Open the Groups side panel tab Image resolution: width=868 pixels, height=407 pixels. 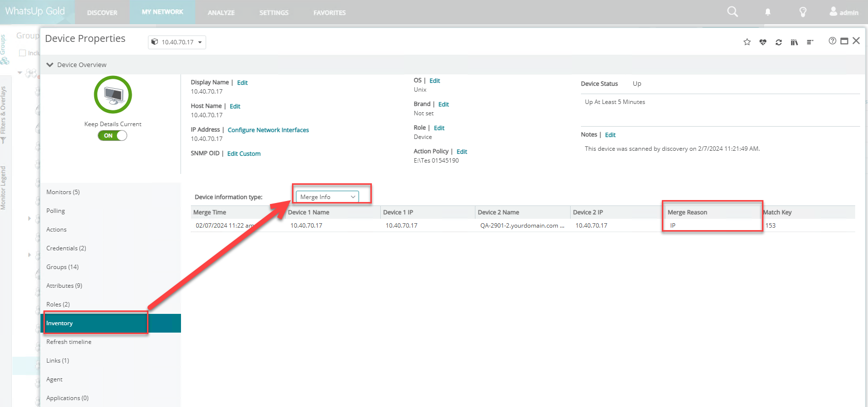4,49
